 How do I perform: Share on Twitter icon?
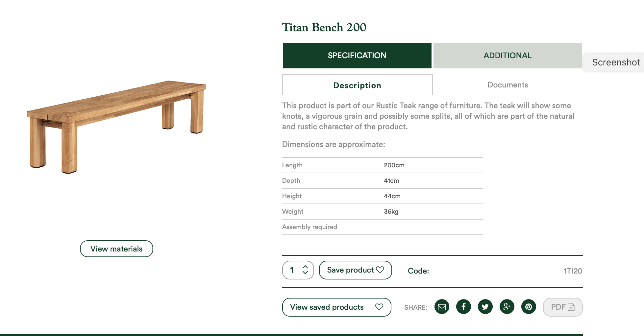(x=485, y=307)
